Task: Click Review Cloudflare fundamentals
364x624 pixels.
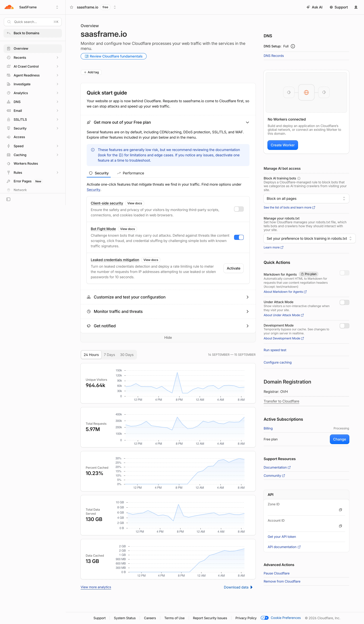Action: point(113,56)
